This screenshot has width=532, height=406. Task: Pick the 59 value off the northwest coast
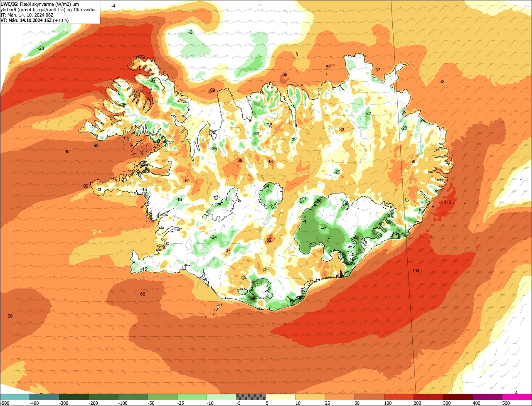212,90
